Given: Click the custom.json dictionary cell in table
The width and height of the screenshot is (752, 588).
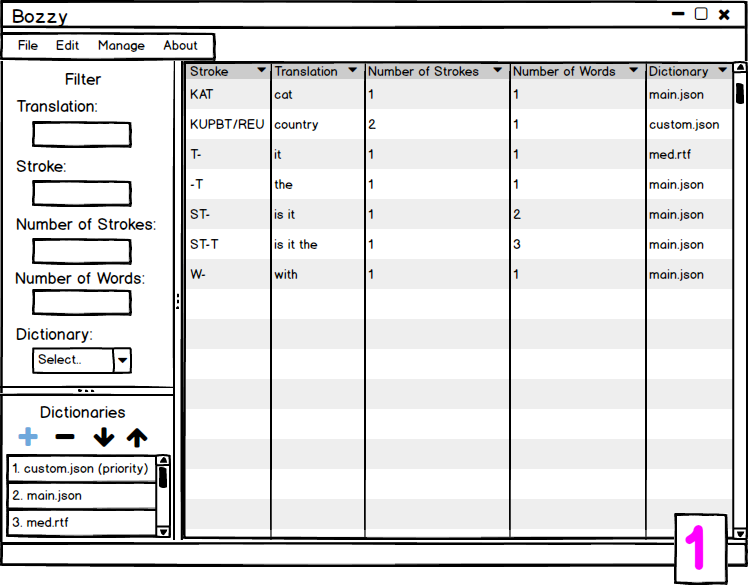Looking at the screenshot, I should [689, 124].
